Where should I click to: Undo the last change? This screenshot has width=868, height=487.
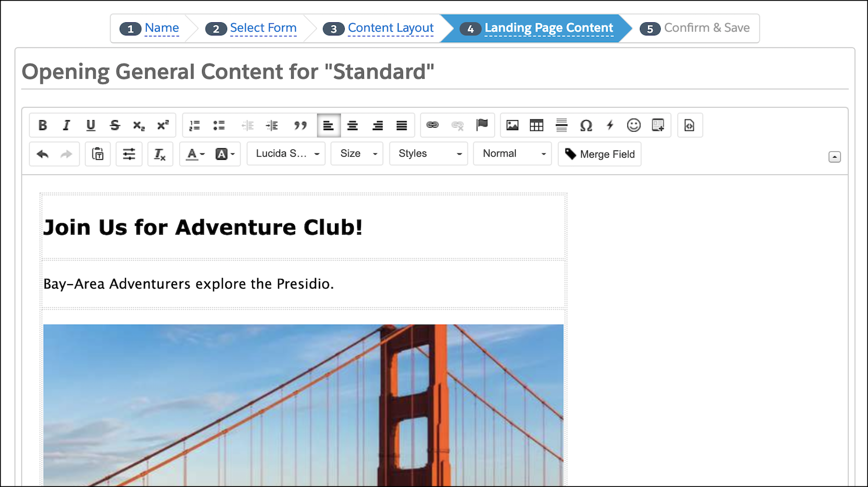point(43,154)
